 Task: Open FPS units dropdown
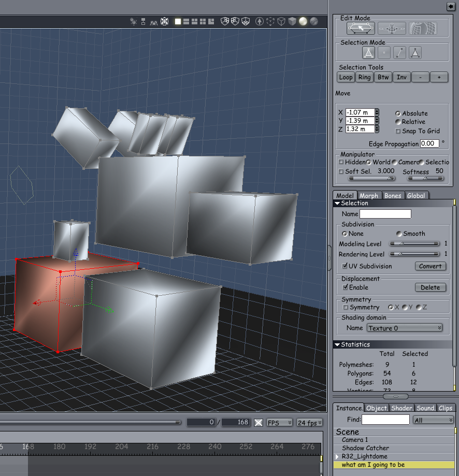click(x=279, y=423)
